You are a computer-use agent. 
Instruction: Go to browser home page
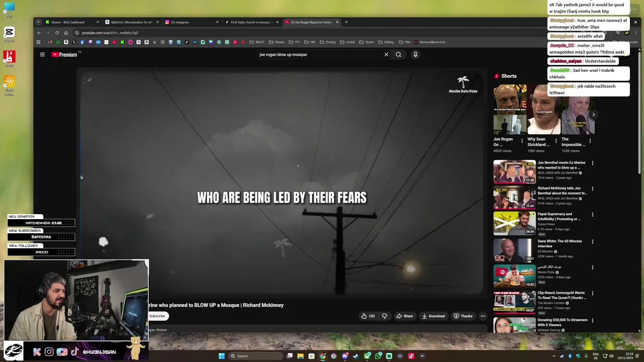pyautogui.click(x=66, y=33)
